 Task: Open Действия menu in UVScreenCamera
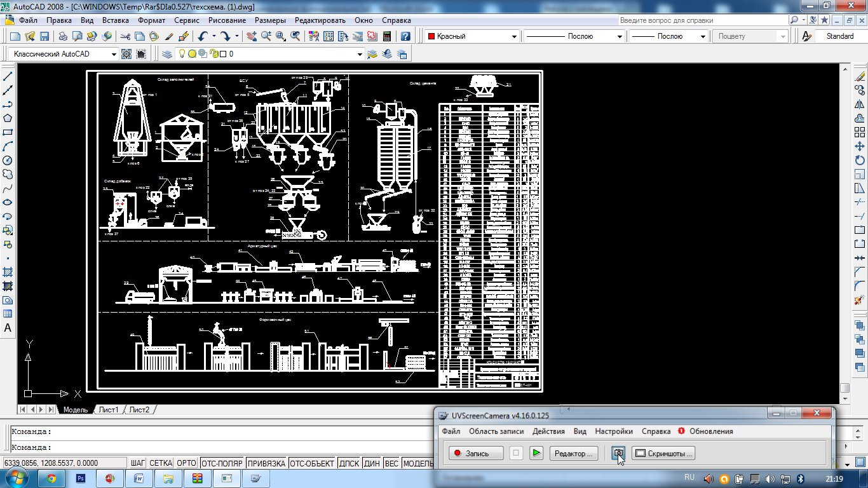point(548,431)
